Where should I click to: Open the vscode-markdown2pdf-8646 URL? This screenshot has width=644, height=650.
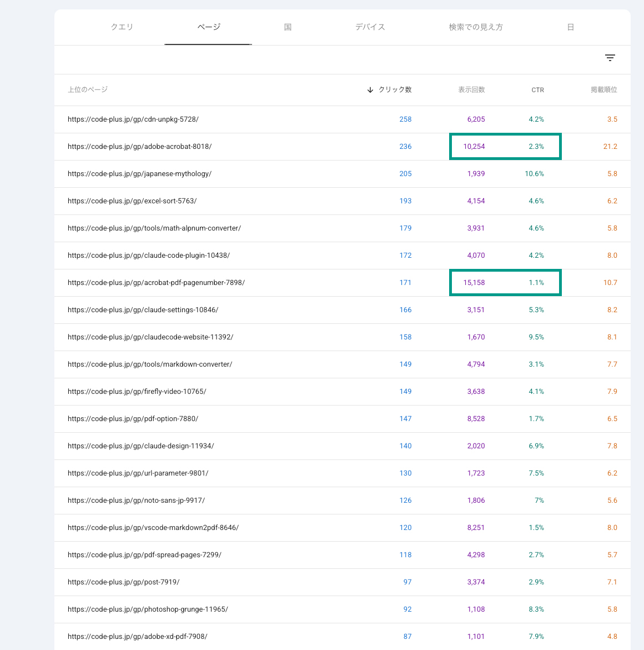(x=153, y=528)
